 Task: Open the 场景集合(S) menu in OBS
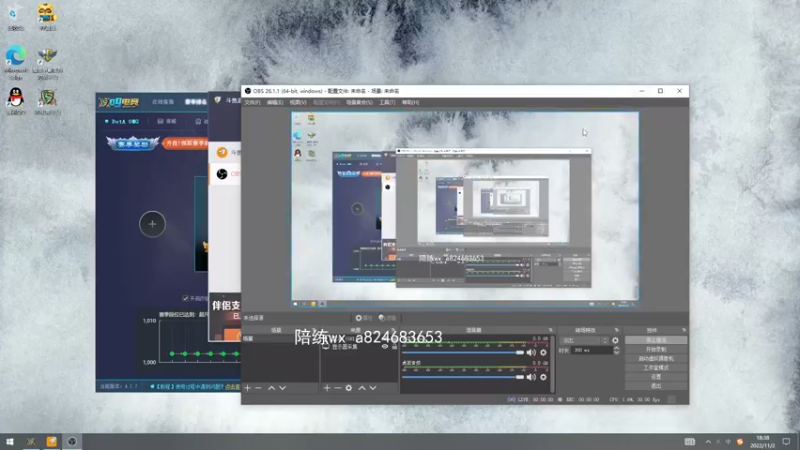[359, 103]
